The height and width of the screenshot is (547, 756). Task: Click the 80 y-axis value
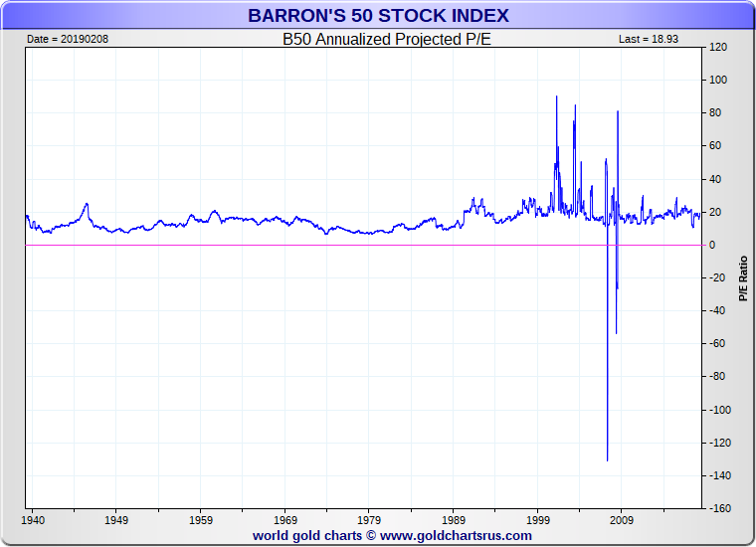click(x=715, y=112)
